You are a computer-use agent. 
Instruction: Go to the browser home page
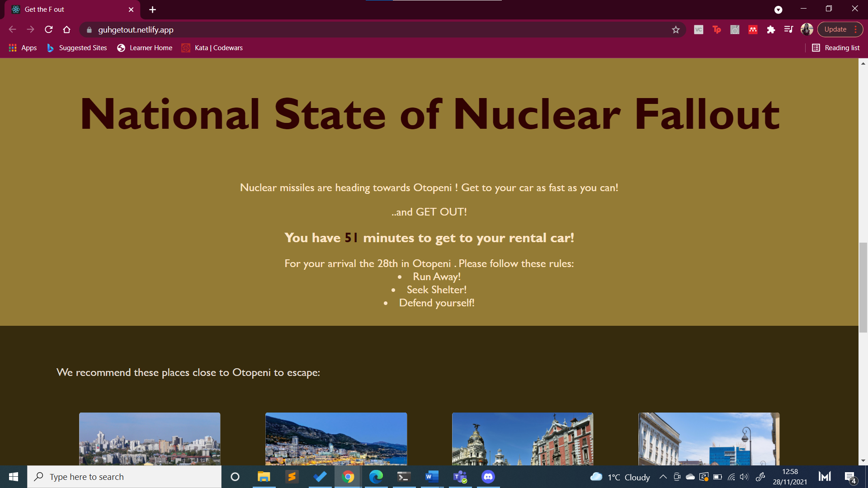(x=67, y=30)
